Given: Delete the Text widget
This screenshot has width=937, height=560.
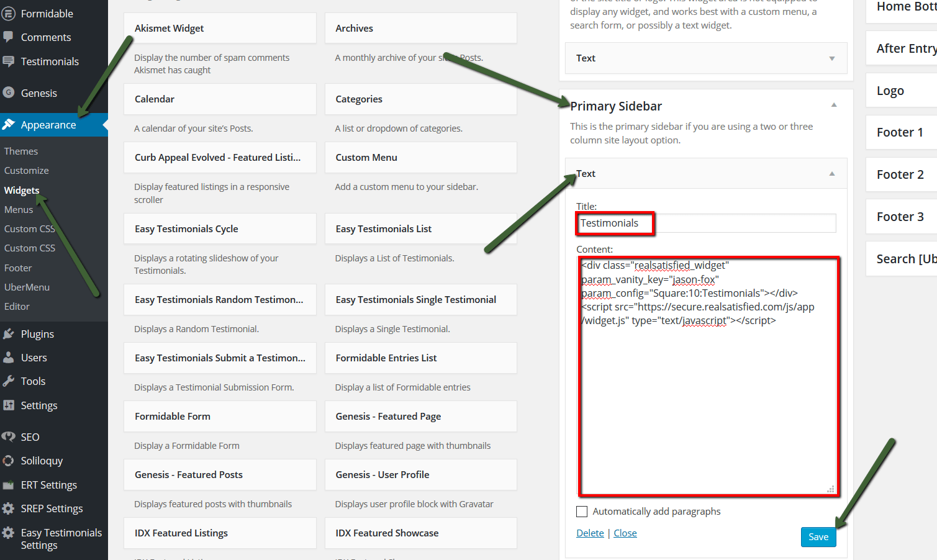Looking at the screenshot, I should tap(590, 533).
